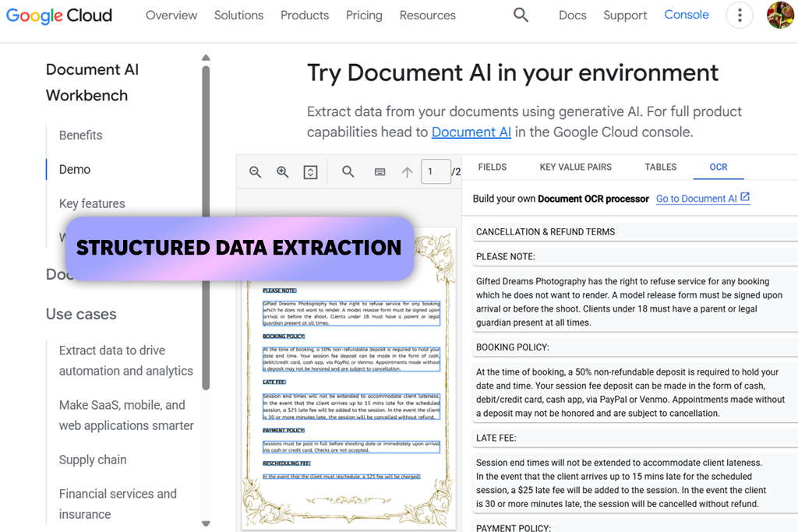Go to Use cases sidebar heading

(81, 315)
